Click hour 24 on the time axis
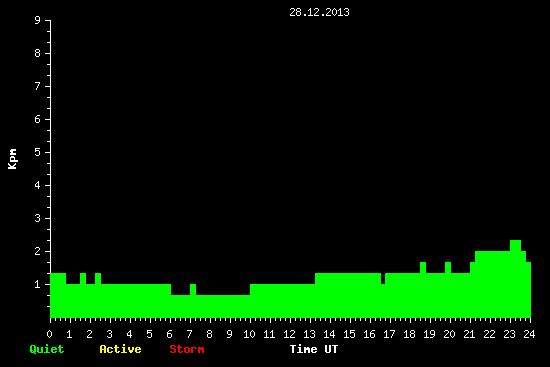 click(x=529, y=334)
